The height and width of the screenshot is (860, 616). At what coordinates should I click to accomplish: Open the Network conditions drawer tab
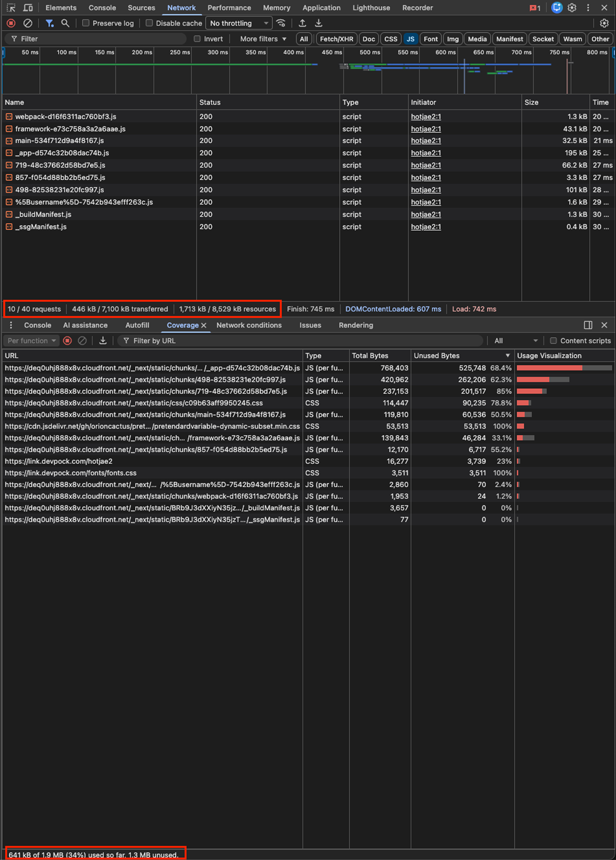(249, 325)
